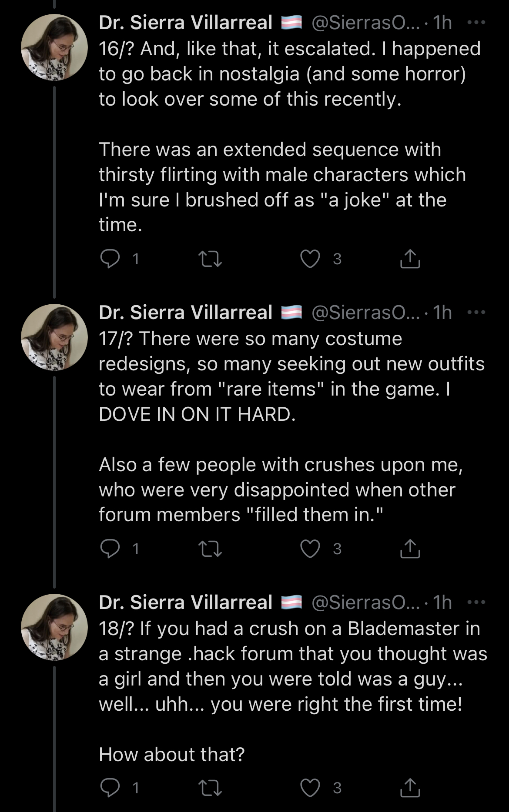The height and width of the screenshot is (812, 509).
Task: Like the 18/? Blademaster tweet
Action: coord(310,788)
